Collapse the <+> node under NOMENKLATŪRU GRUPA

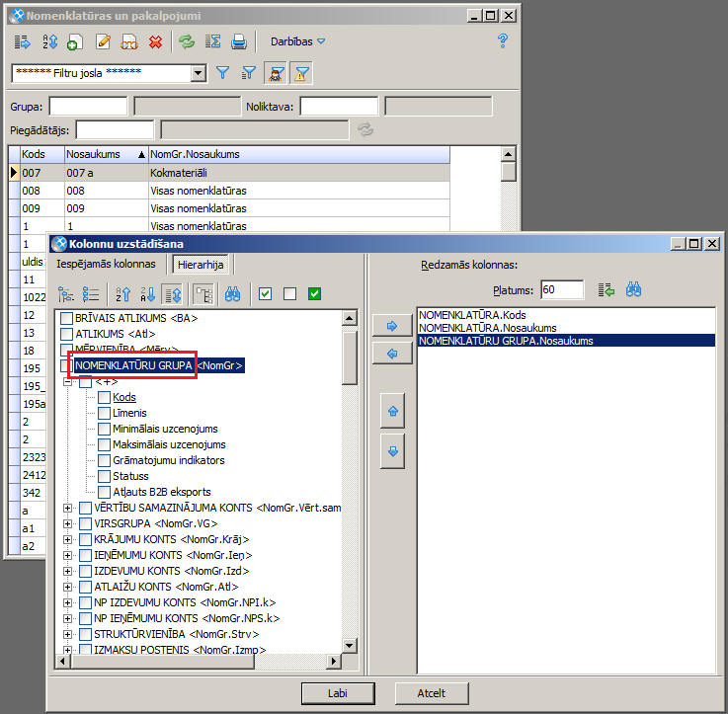coord(68,381)
